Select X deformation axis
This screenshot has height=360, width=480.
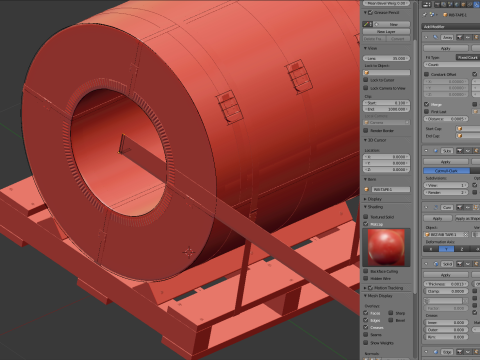431,249
